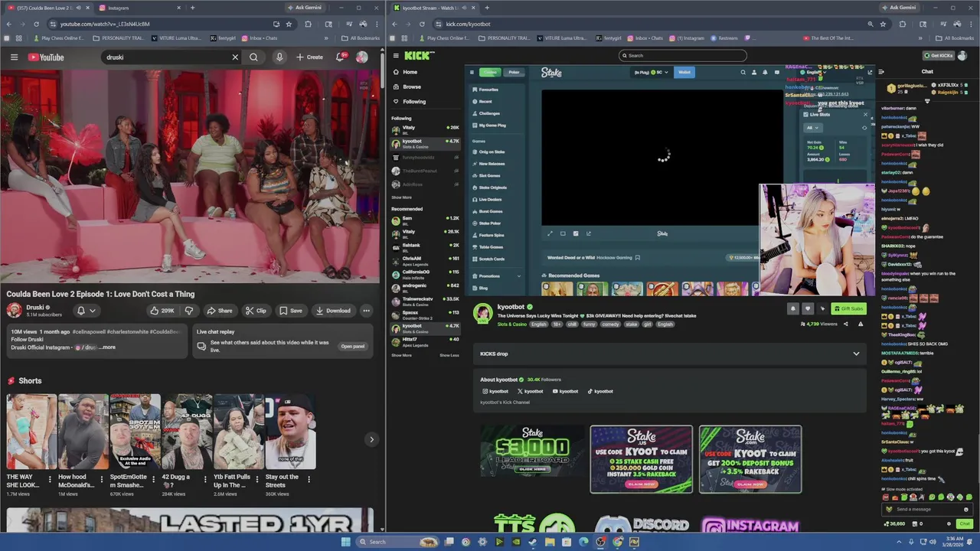The width and height of the screenshot is (980, 551).
Task: Follow kyootbot with the heart button
Action: click(x=807, y=308)
